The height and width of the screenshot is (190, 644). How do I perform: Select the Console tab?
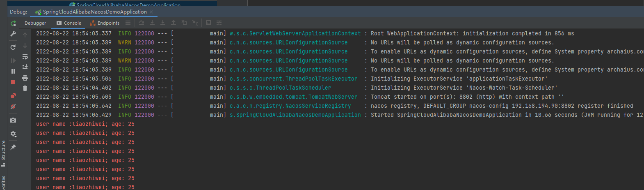tap(69, 23)
